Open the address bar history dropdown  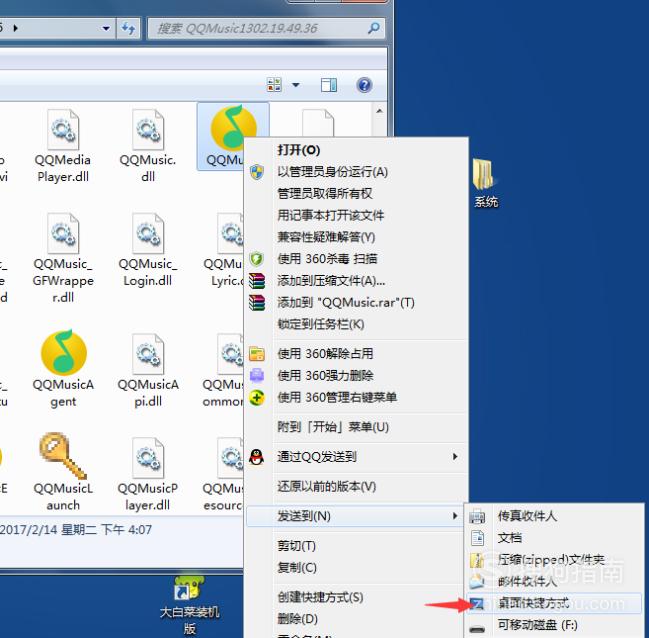tap(106, 28)
